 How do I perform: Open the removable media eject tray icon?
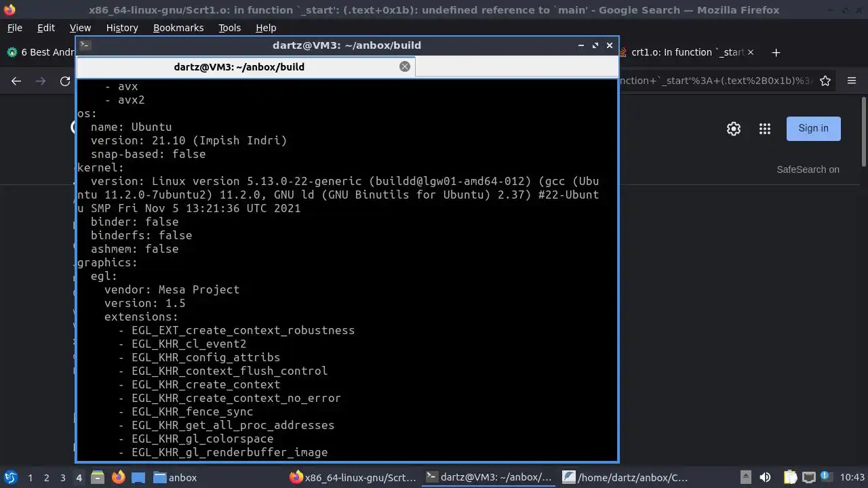(745, 478)
